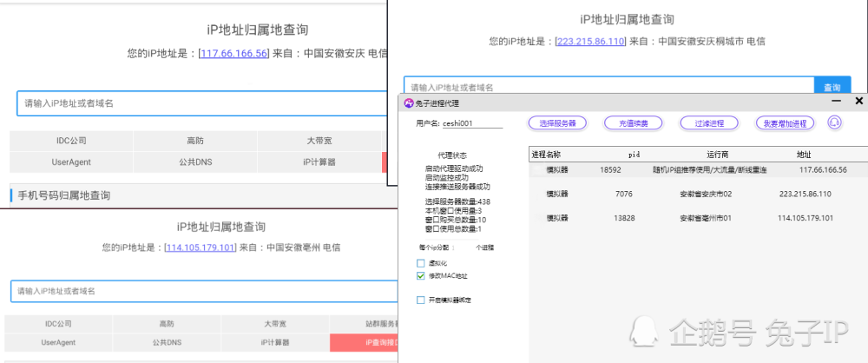Open the 114.105.179.101 IP link

click(x=201, y=247)
